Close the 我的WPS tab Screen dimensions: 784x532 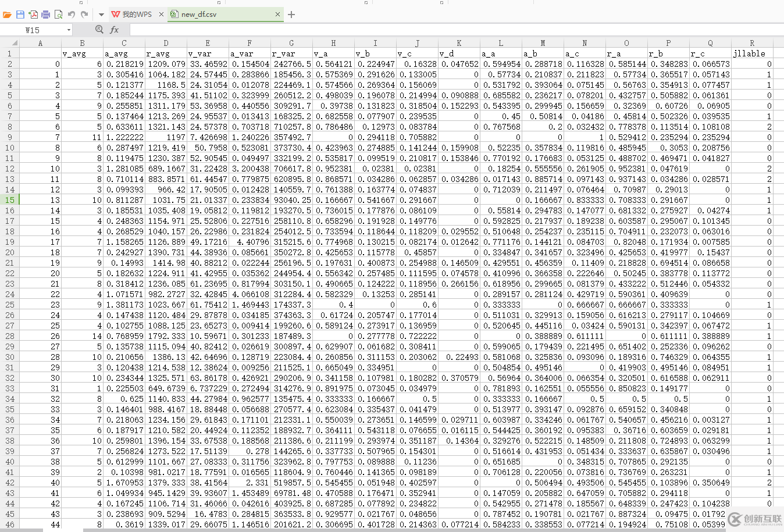[x=161, y=14]
